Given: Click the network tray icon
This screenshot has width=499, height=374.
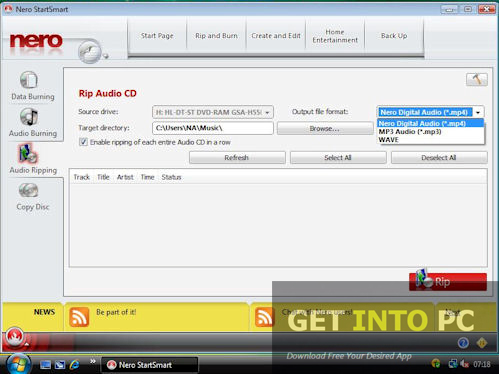Looking at the screenshot, I should pyautogui.click(x=453, y=364).
